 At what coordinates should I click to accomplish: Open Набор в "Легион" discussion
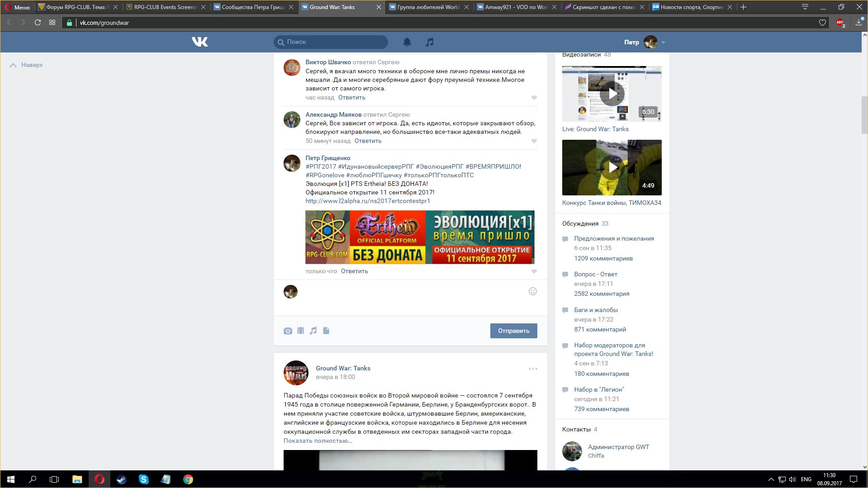click(599, 389)
